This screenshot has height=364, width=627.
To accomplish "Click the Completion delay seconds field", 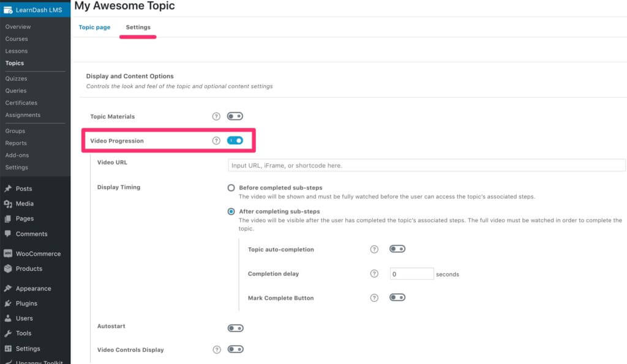I will click(411, 274).
